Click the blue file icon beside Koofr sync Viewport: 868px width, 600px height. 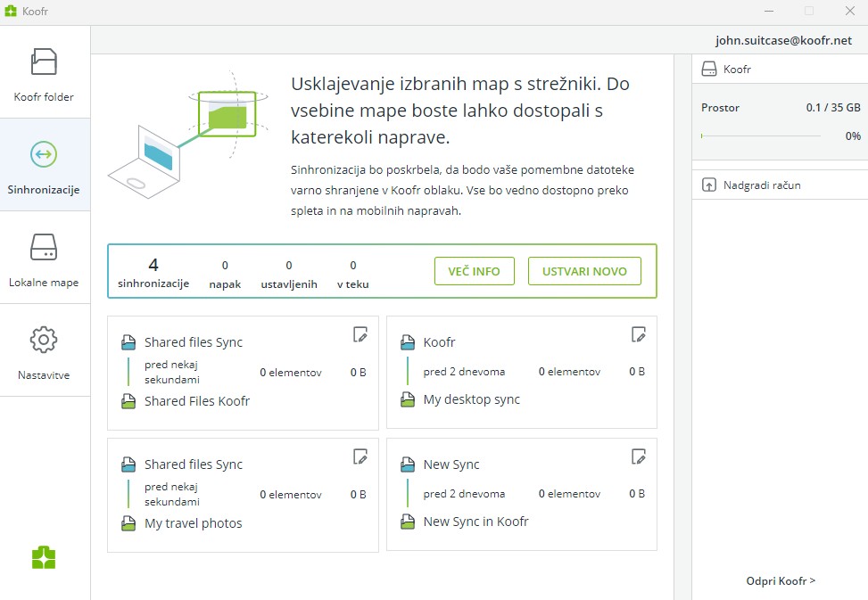(x=408, y=342)
